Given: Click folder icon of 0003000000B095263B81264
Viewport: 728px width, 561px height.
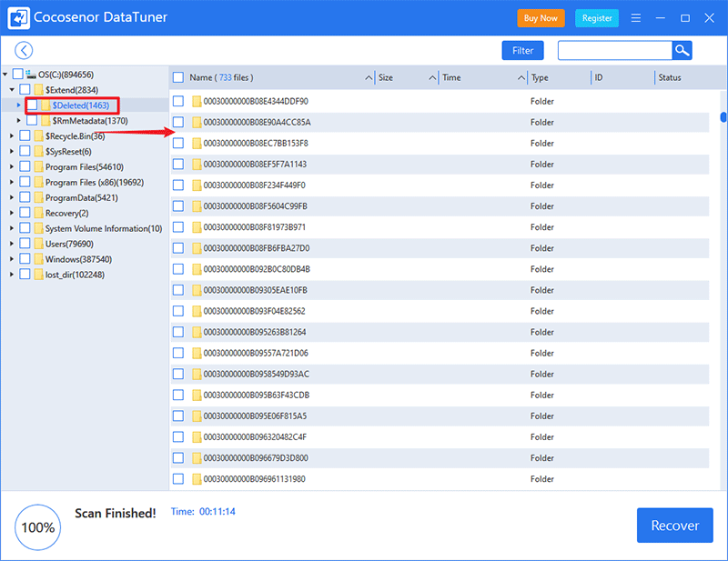Looking at the screenshot, I should (197, 332).
